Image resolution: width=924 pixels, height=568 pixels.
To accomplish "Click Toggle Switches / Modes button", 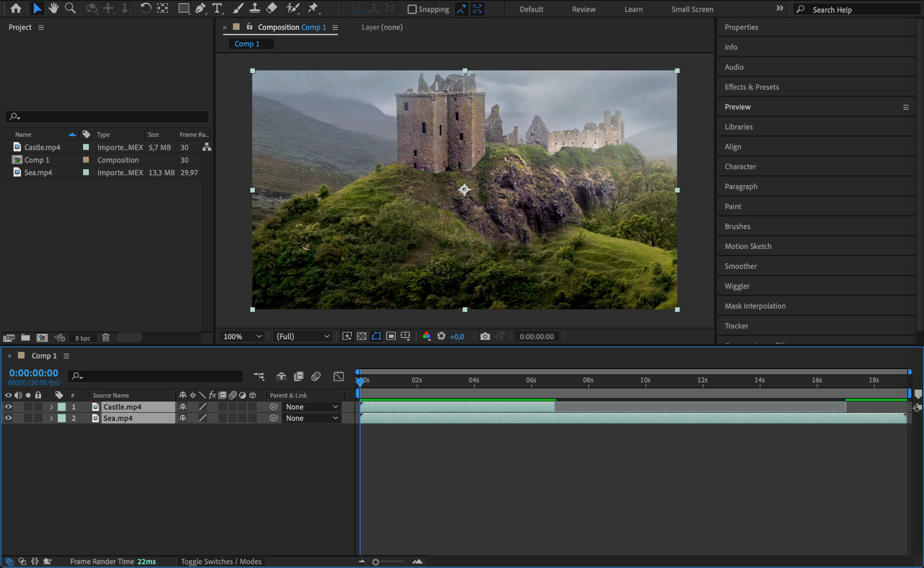I will tap(221, 562).
